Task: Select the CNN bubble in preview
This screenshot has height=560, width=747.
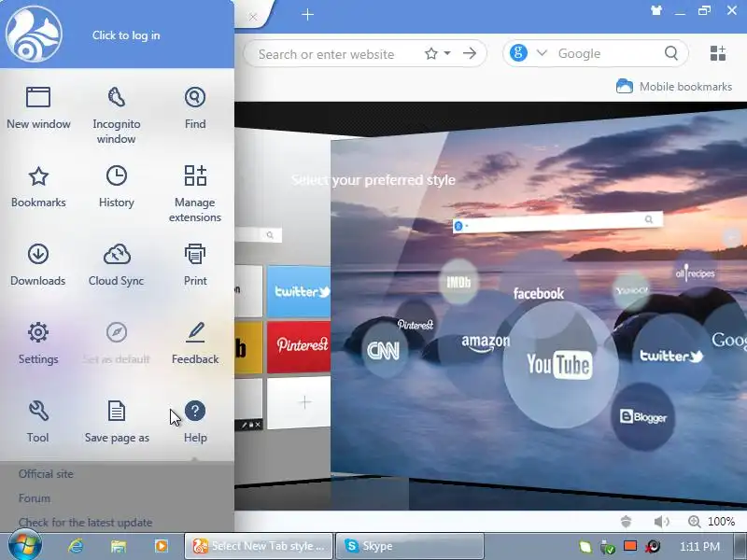Action: pyautogui.click(x=384, y=351)
